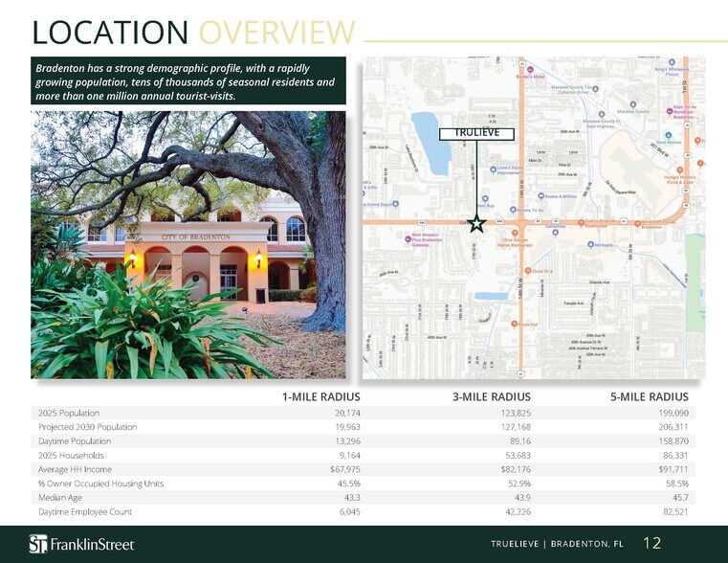This screenshot has width=728, height=563.
Task: Click the Franklin Street logo in footer
Action: (x=81, y=544)
